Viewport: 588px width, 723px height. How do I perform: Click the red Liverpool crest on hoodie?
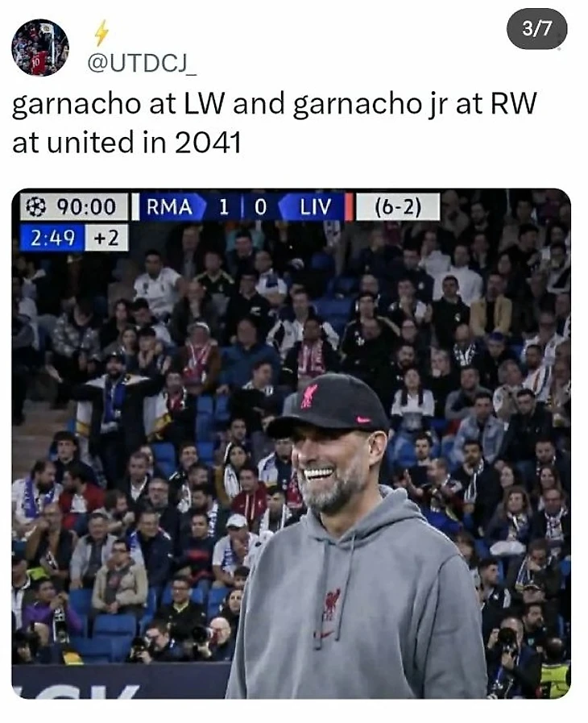[x=331, y=603]
